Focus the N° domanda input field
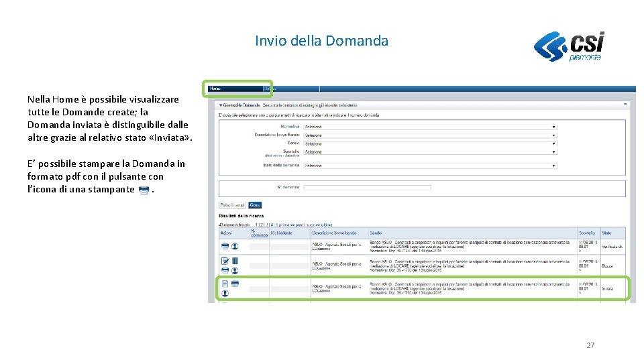This screenshot has height=362, width=644. tap(367, 188)
